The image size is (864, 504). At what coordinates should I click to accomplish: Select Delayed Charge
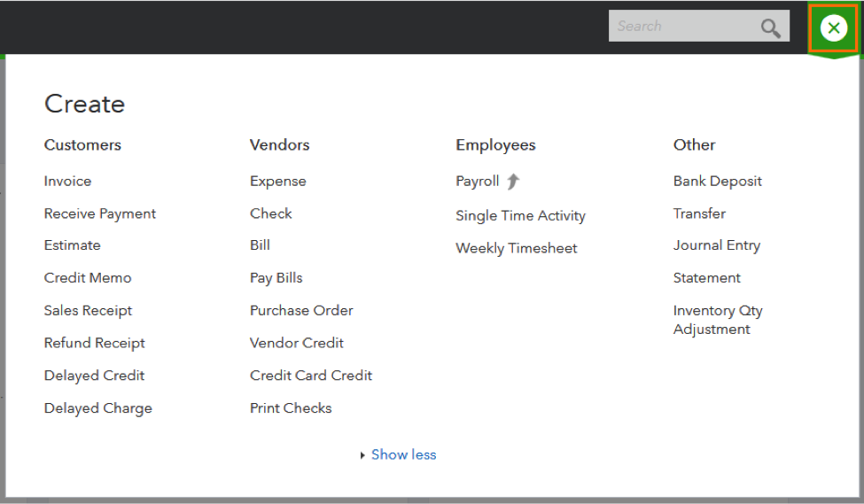point(98,408)
